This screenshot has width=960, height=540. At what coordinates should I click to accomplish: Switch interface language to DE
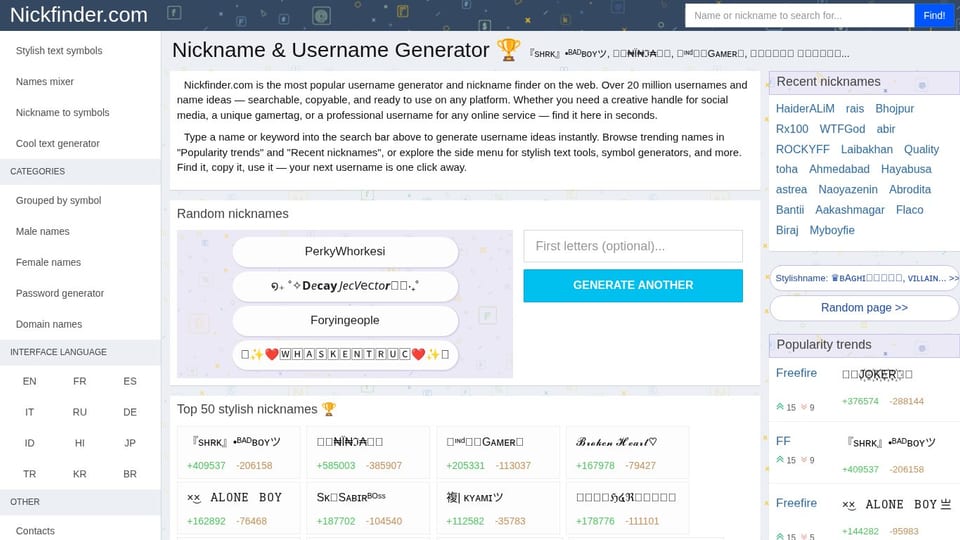coord(130,412)
